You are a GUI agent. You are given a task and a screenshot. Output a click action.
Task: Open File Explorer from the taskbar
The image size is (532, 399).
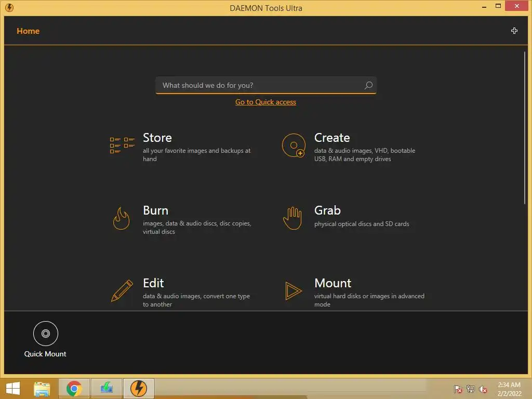(x=42, y=389)
